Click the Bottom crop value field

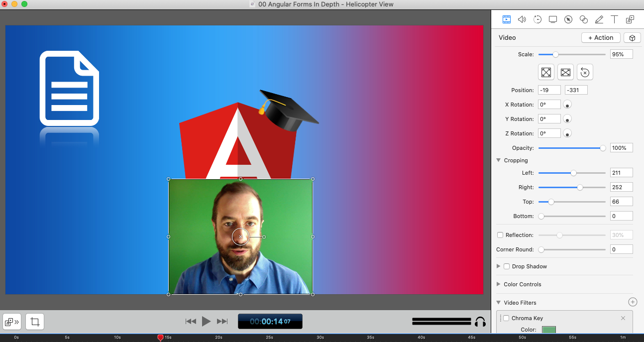click(x=622, y=216)
